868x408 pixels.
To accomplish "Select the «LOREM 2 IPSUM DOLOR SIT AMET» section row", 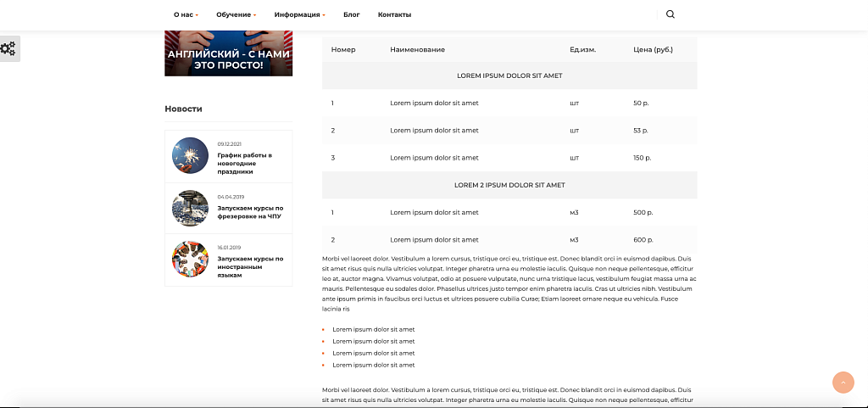I will (x=509, y=186).
